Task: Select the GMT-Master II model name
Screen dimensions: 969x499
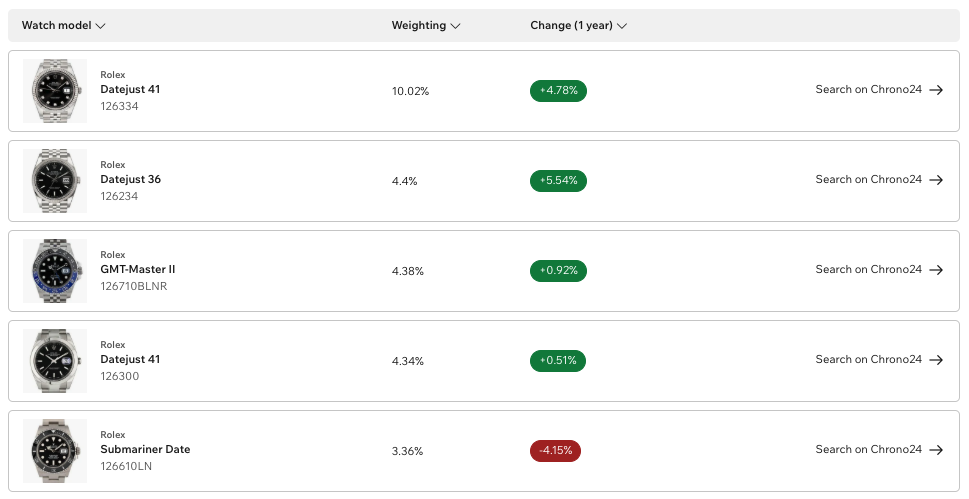Action: pos(138,270)
